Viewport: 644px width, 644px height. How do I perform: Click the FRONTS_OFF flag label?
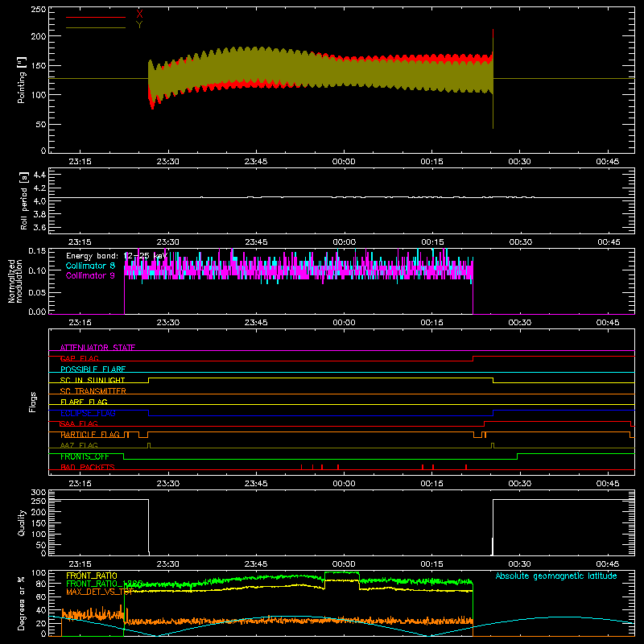85,456
